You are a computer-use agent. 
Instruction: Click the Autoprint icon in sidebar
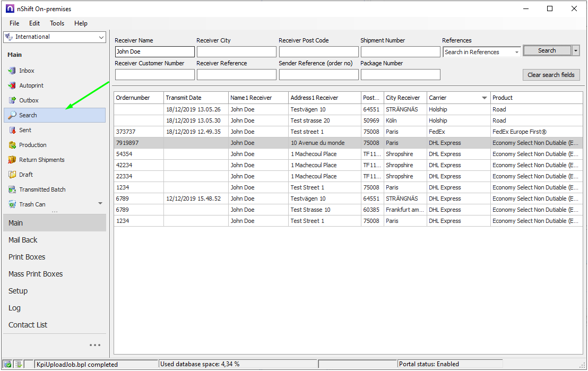pyautogui.click(x=12, y=85)
